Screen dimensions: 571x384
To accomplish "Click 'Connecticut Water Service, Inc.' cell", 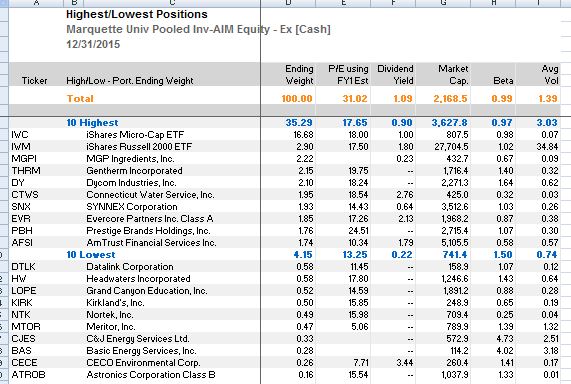I will tap(150, 195).
